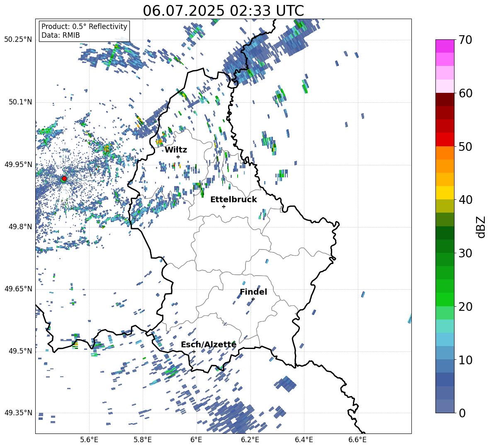The height and width of the screenshot is (448, 491).
Task: Click the 49.65°N latitude label
Action: click(18, 289)
